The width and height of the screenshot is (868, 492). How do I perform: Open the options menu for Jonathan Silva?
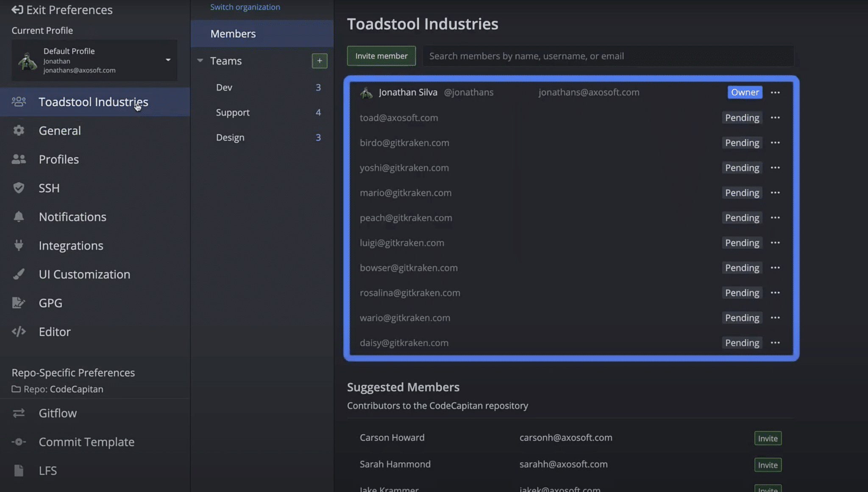click(776, 92)
